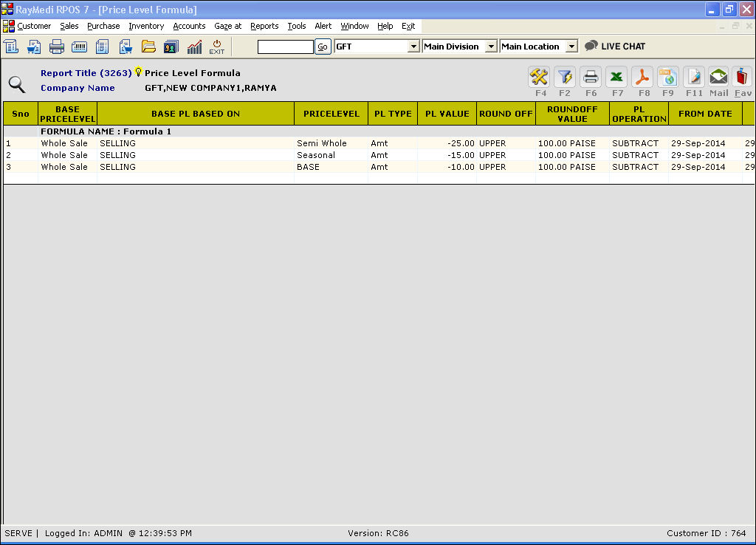Click the magnifying glass search icon
Image resolution: width=756 pixels, height=545 pixels.
tap(16, 83)
